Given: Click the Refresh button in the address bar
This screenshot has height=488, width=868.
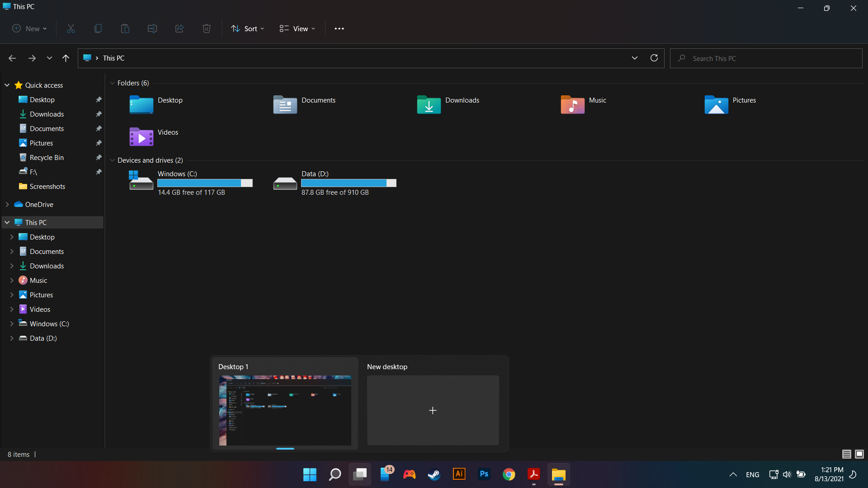Looking at the screenshot, I should coord(654,58).
